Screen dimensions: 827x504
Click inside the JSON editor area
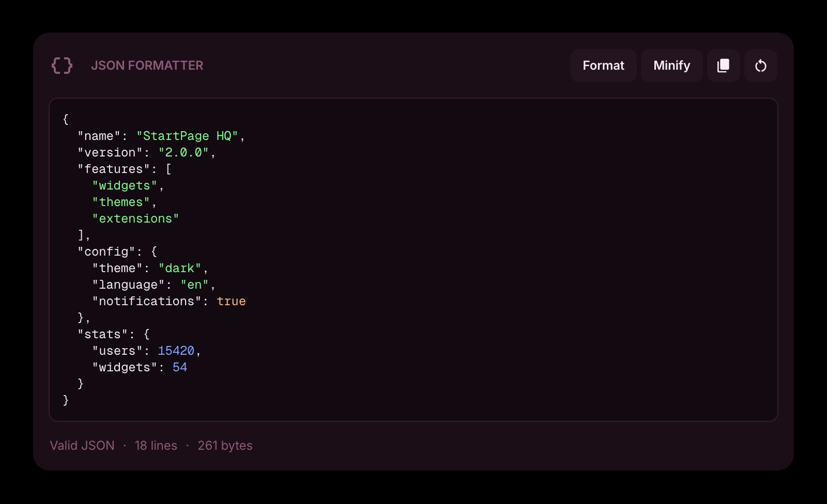tap(413, 258)
